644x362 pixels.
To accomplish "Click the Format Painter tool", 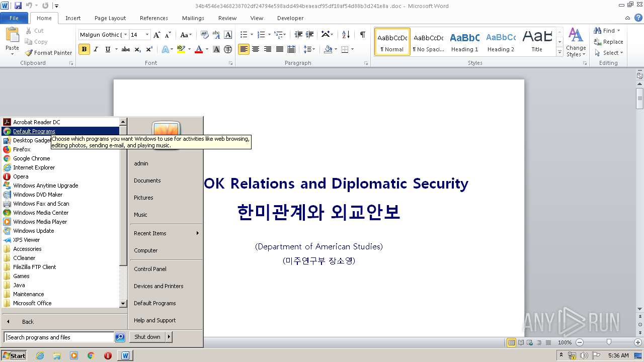I will (49, 53).
